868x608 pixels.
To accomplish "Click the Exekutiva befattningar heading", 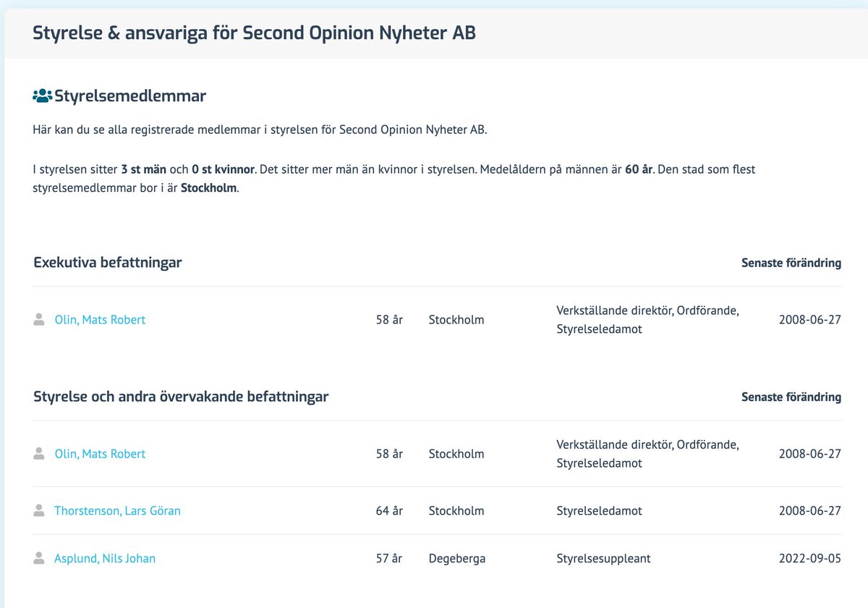I will pyautogui.click(x=108, y=262).
